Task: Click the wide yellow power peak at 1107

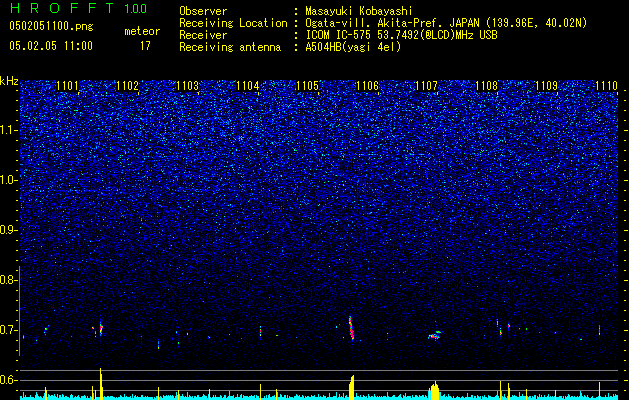Action: 434,390
